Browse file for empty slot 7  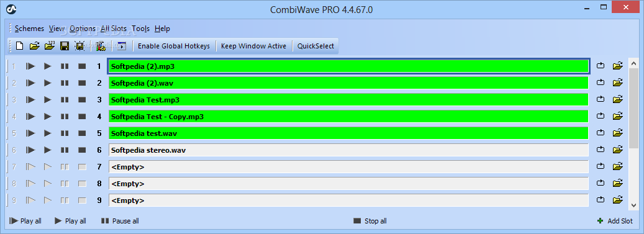pos(618,167)
